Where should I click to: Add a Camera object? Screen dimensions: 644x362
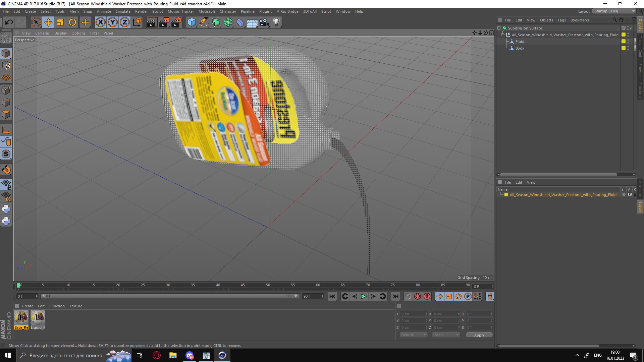click(x=264, y=22)
